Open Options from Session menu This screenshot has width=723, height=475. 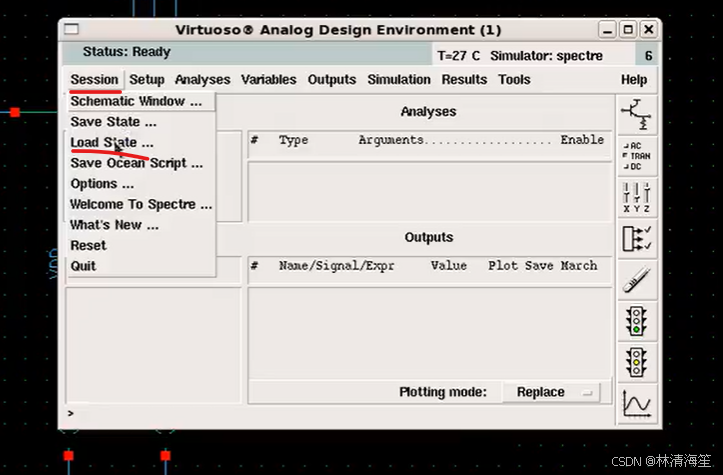coord(141,184)
